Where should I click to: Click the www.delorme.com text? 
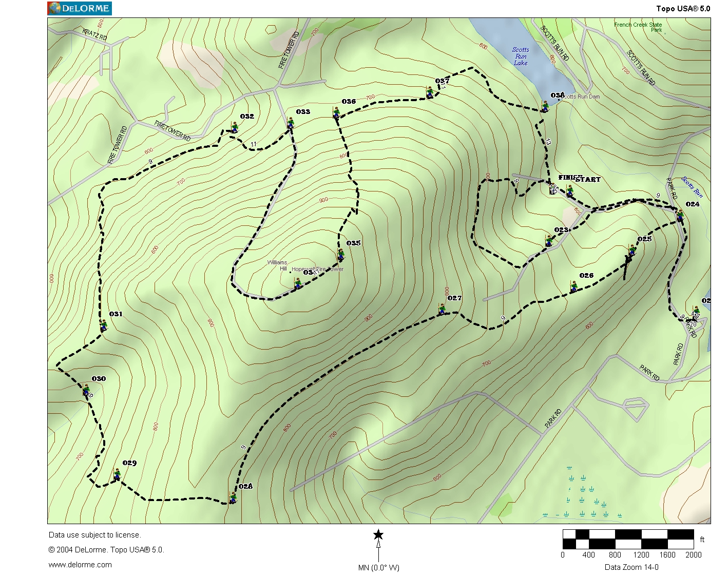coord(80,565)
